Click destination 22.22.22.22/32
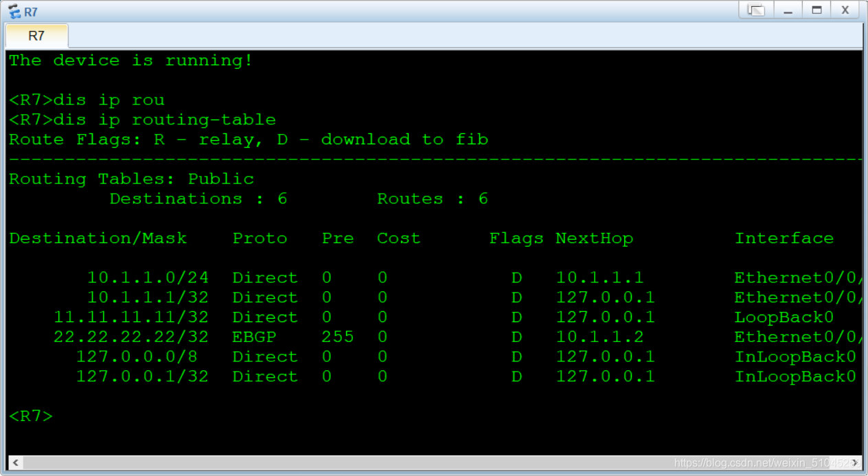The image size is (868, 476). [131, 337]
